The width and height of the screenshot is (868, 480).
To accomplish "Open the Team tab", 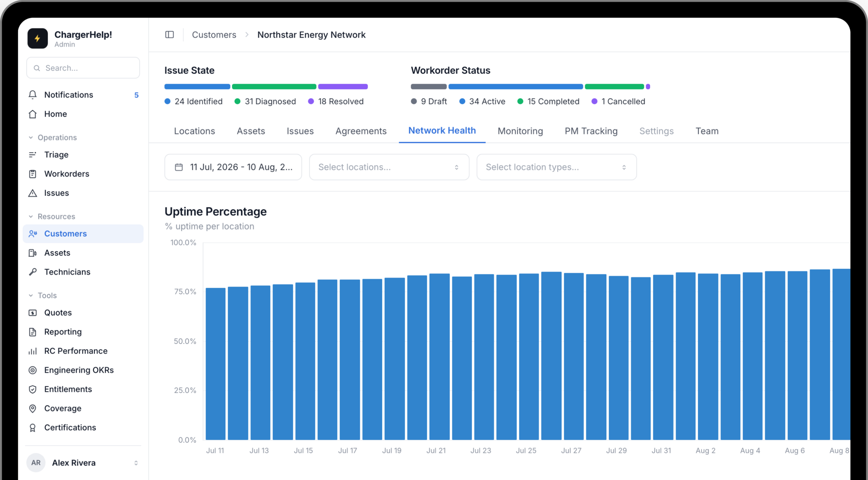I will 707,131.
